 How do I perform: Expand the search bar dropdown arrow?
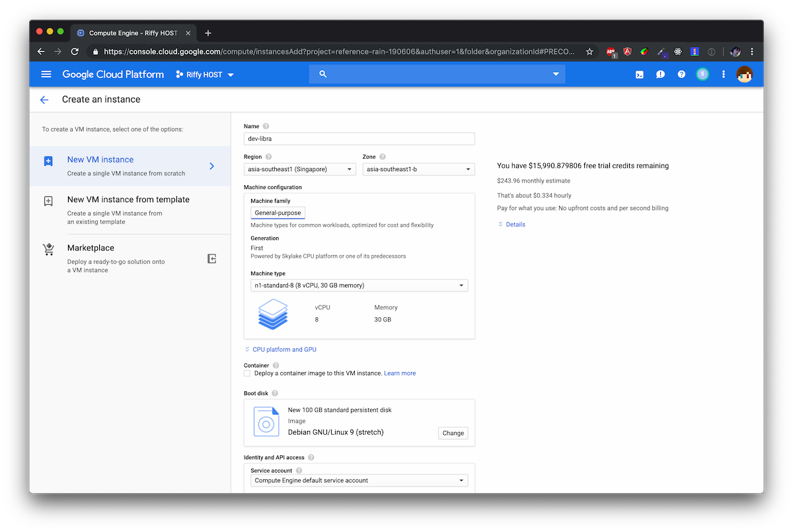556,75
